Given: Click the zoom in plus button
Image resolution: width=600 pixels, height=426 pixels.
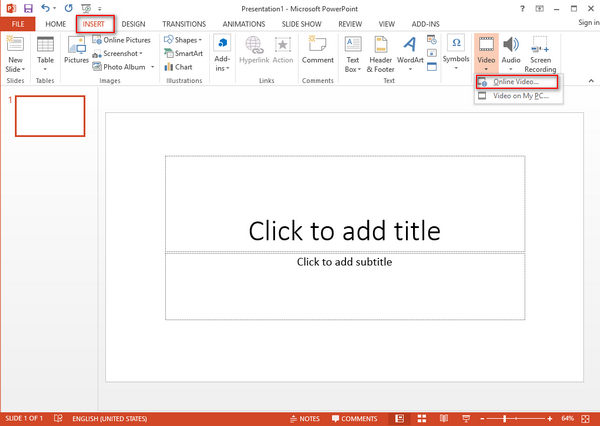Looking at the screenshot, I should point(550,419).
